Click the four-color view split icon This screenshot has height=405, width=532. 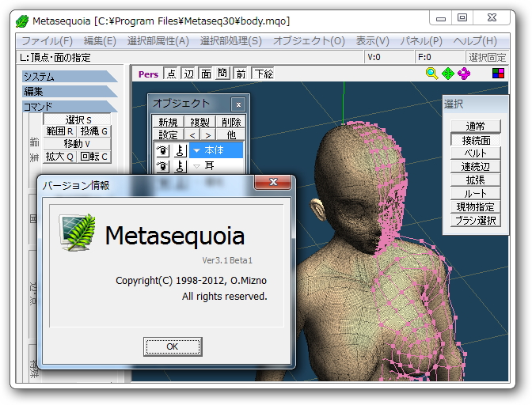pyautogui.click(x=498, y=74)
